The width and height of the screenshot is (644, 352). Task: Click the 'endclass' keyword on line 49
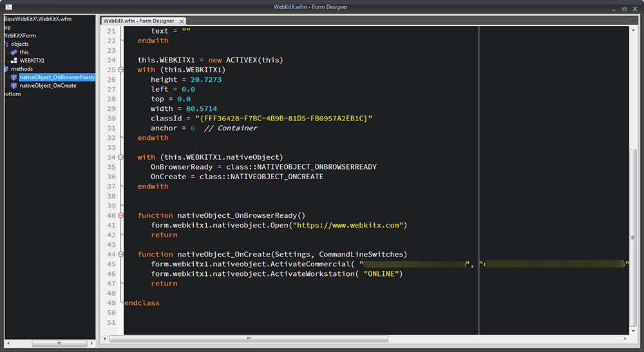[142, 303]
